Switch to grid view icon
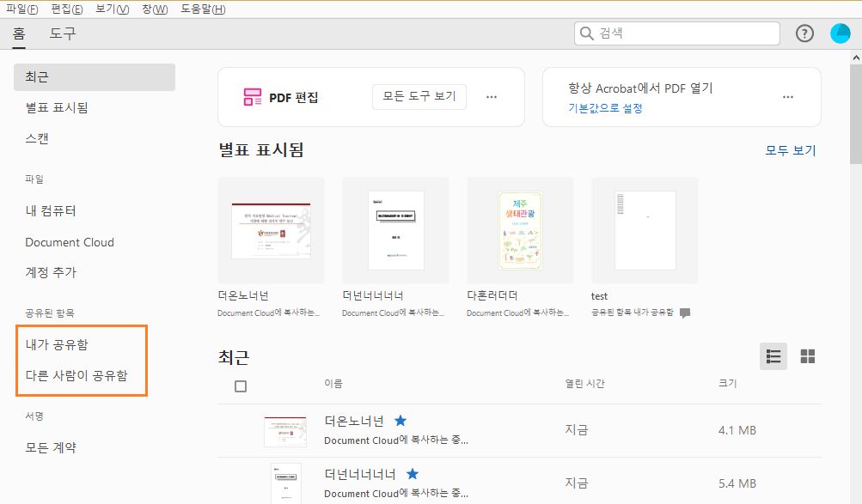 [x=806, y=355]
